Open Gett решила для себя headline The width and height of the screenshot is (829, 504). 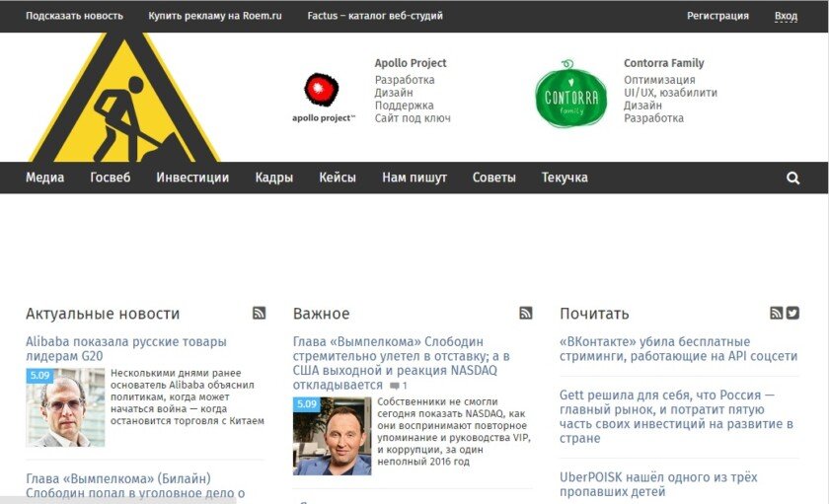click(x=676, y=416)
